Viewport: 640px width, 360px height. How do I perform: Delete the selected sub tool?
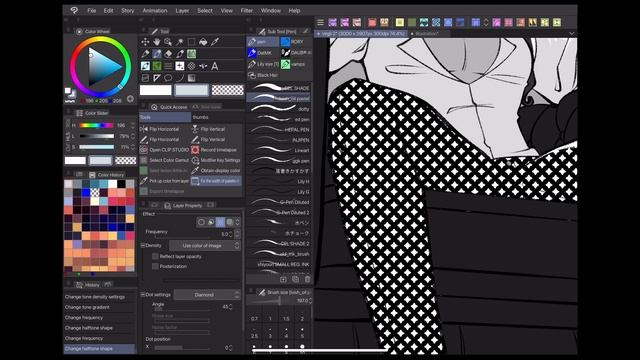[307, 279]
